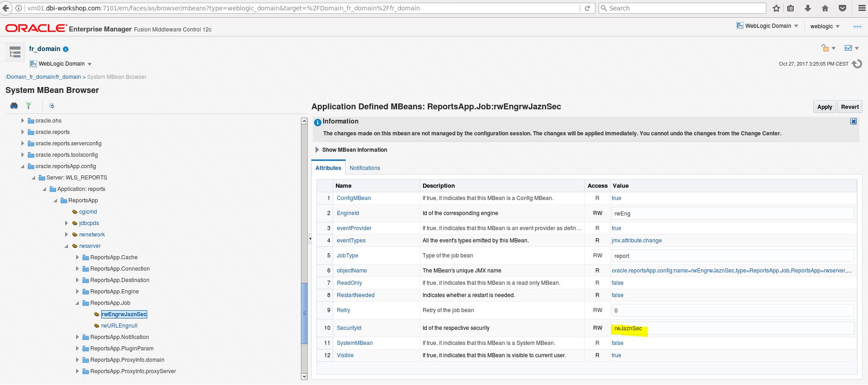Open the JobType attribute link
The image size is (868, 385).
(347, 256)
